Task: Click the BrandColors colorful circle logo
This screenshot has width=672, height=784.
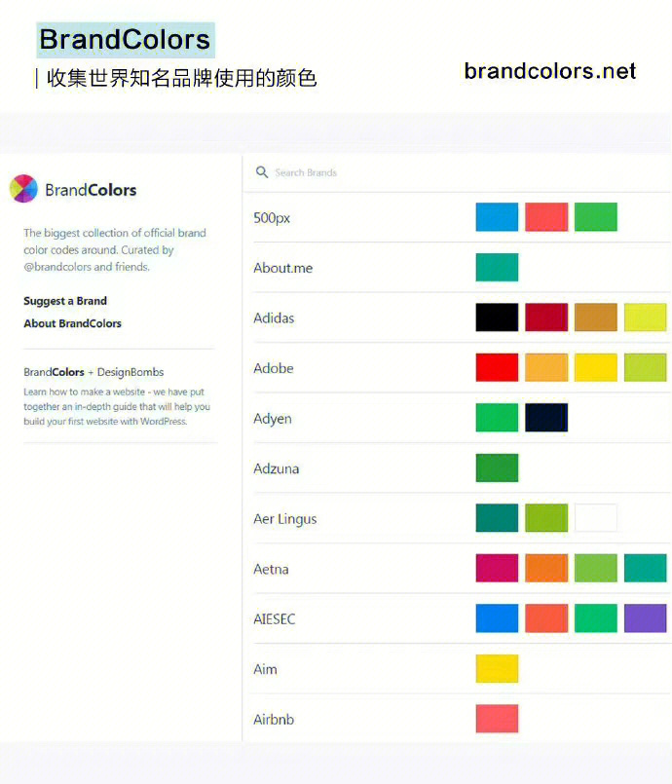Action: [23, 189]
